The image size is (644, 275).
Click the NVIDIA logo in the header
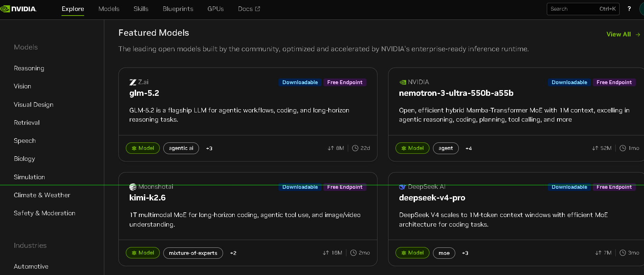click(x=18, y=9)
